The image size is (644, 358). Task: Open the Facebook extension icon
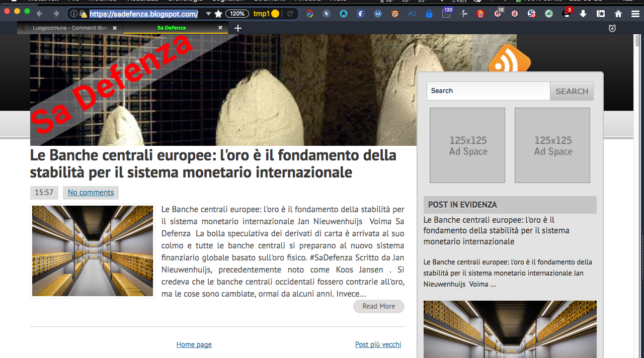point(361,14)
